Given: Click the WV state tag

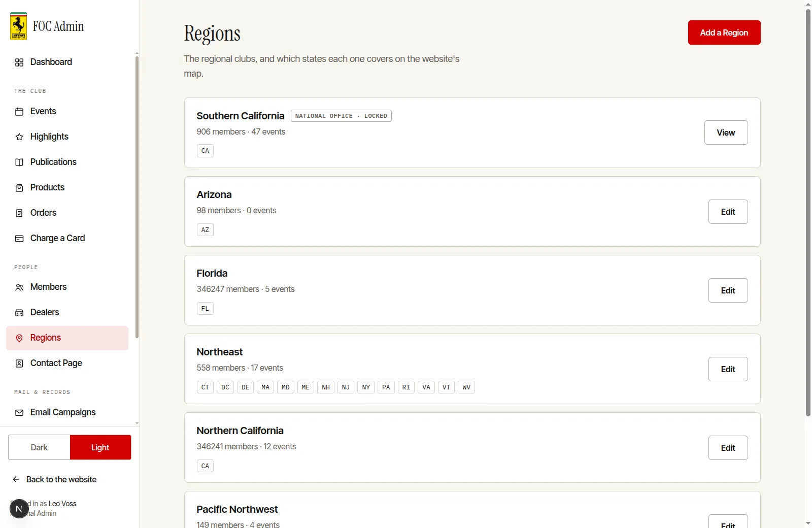Looking at the screenshot, I should click(466, 387).
